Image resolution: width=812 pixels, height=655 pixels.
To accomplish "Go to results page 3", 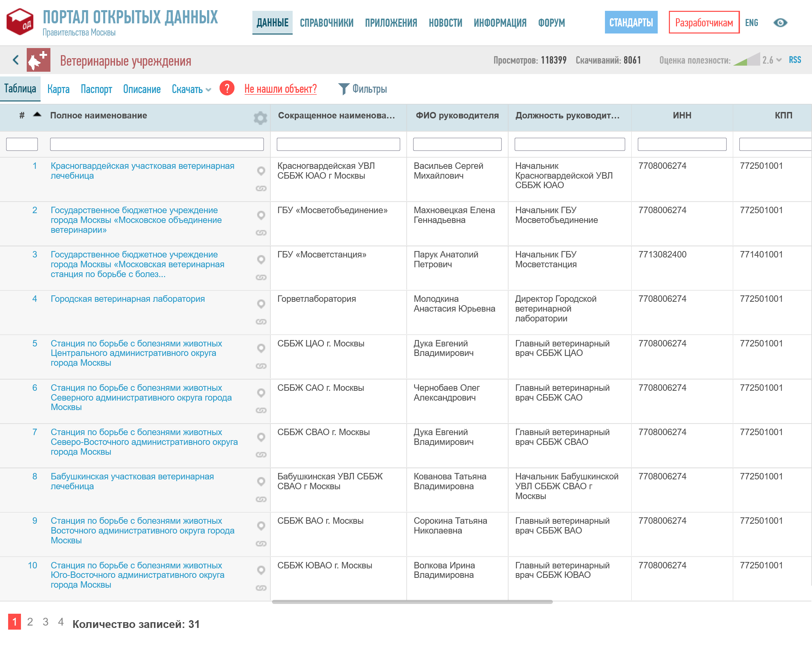I will coord(45,622).
